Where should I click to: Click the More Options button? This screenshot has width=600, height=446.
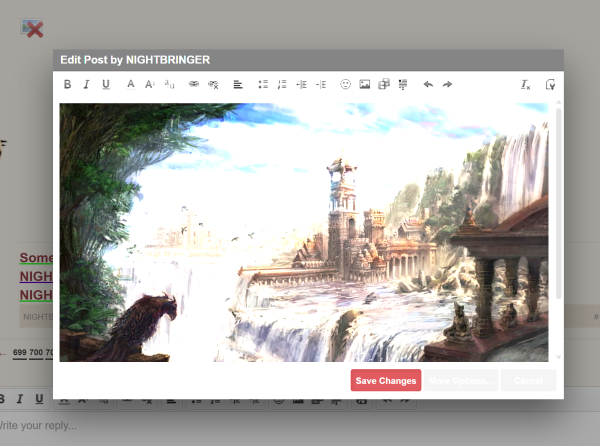pos(460,380)
